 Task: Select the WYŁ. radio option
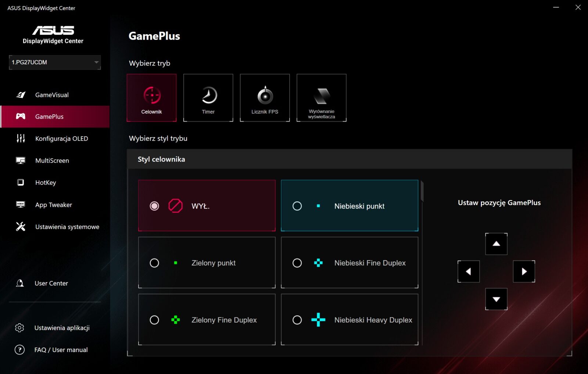[x=154, y=206]
